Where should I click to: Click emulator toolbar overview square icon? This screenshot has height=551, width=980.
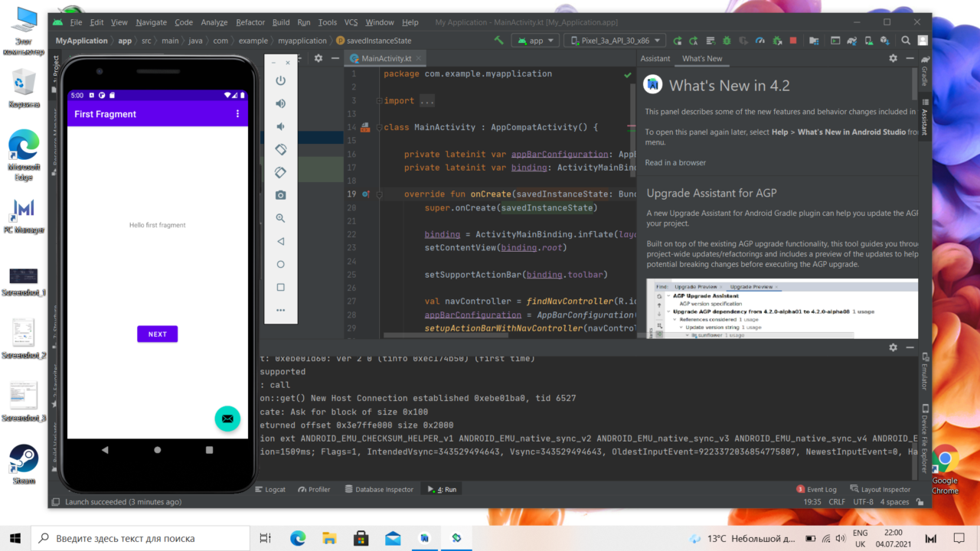[281, 287]
